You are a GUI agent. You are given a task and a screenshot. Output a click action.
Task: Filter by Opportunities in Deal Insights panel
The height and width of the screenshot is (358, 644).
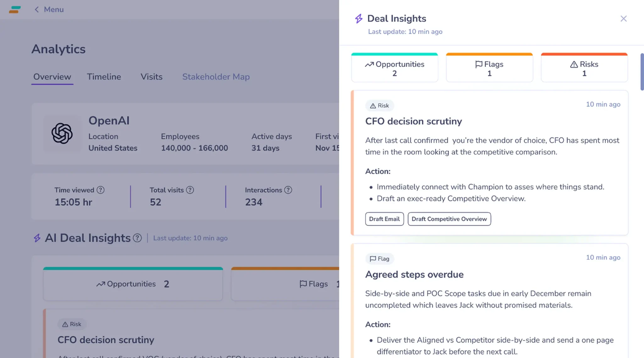(x=395, y=68)
